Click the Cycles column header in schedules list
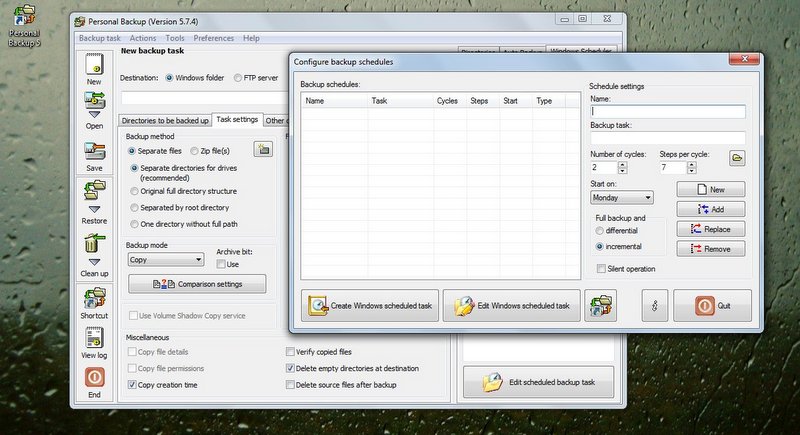 tap(450, 101)
